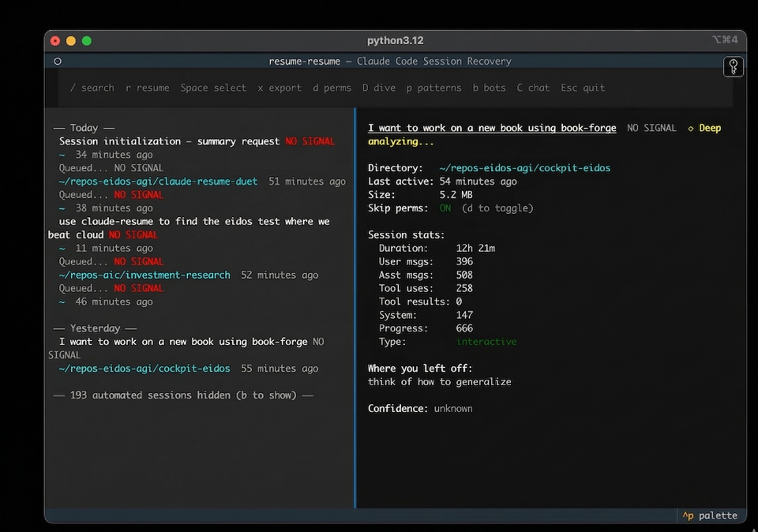
Task: Expand the 193 automated sessions hidden line
Action: point(183,395)
